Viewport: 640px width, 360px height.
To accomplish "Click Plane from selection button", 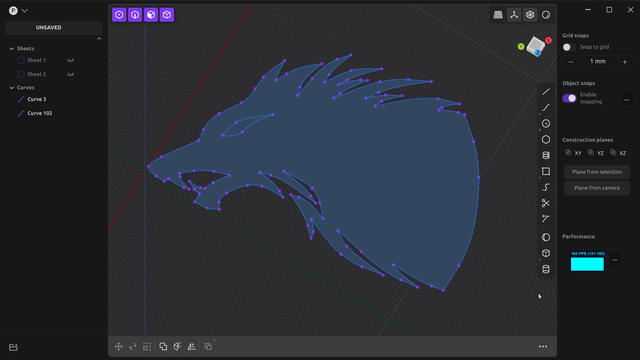I will pos(597,172).
